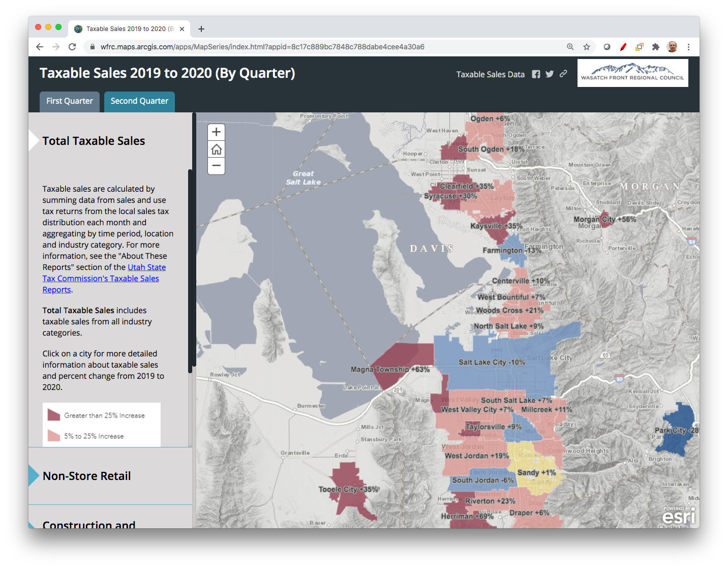Open a new browser tab
Image resolution: width=728 pixels, height=569 pixels.
pos(201,29)
